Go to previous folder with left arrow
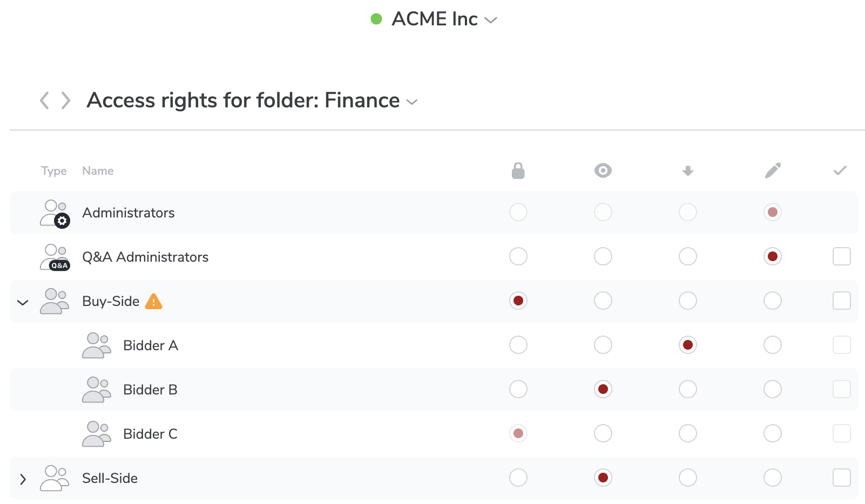The width and height of the screenshot is (865, 504). 45,100
